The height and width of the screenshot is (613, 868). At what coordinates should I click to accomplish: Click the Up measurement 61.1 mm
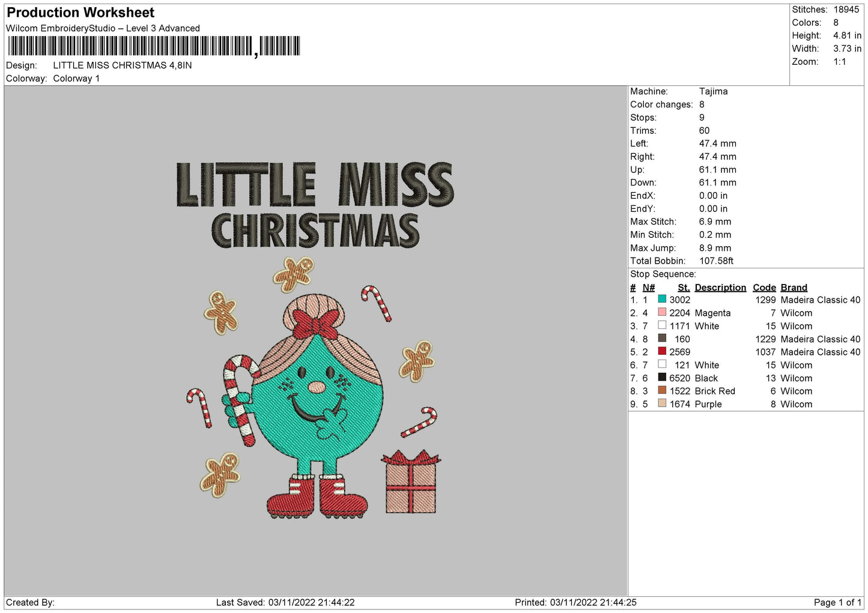[717, 170]
